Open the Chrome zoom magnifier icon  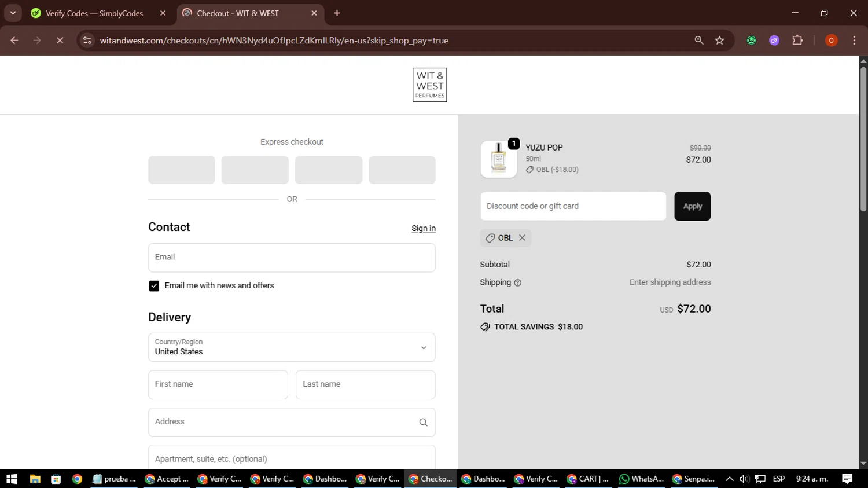click(x=699, y=41)
